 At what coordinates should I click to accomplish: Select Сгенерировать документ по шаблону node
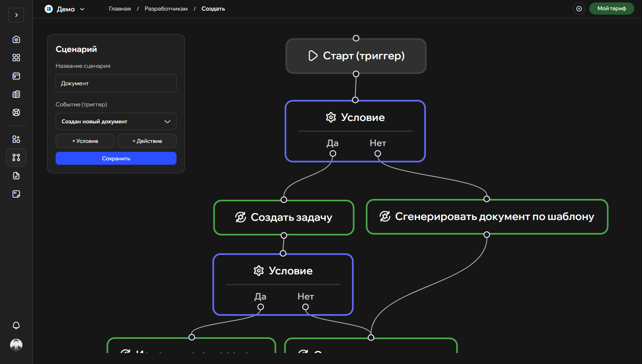(487, 217)
